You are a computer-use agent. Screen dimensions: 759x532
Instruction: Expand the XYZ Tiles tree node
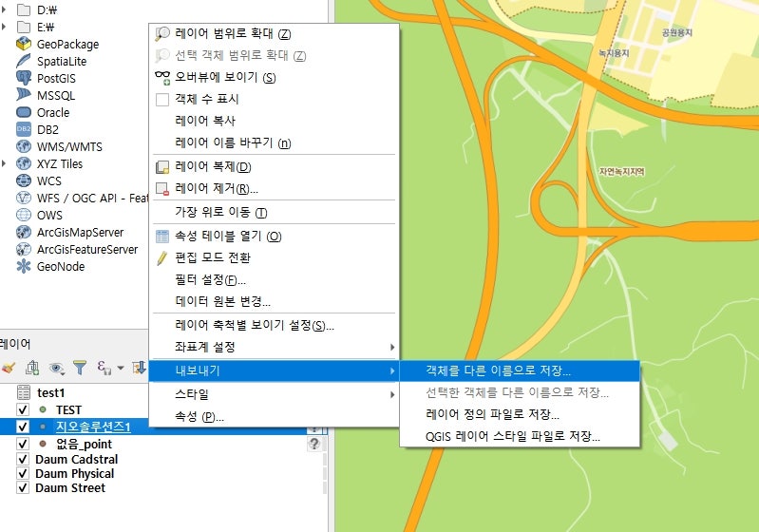coord(4,163)
